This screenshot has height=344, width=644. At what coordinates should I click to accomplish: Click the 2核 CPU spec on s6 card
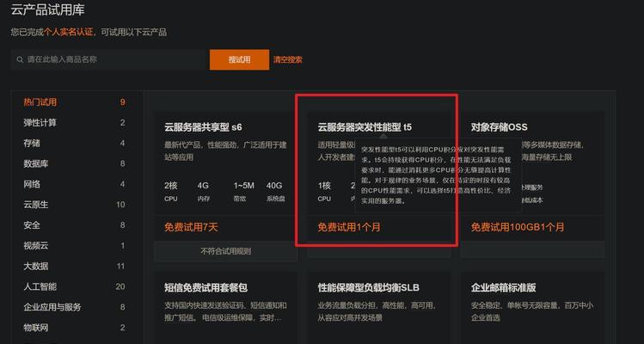pos(171,192)
